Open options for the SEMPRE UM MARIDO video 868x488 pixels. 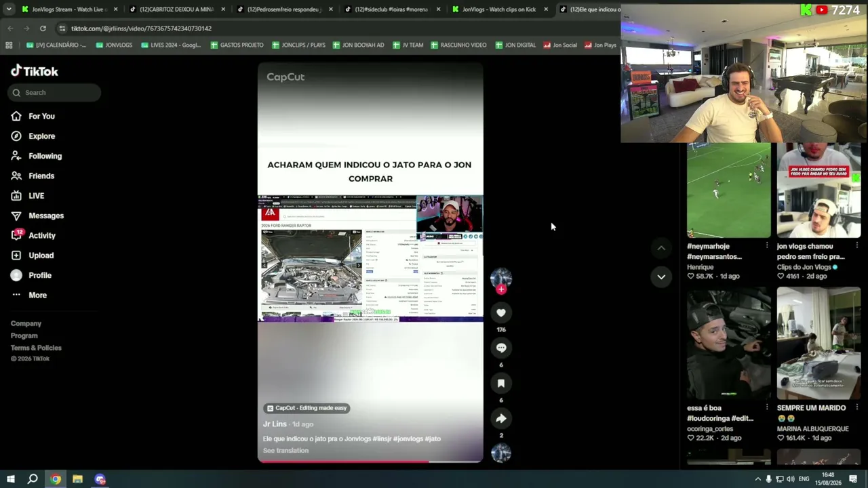(x=857, y=408)
